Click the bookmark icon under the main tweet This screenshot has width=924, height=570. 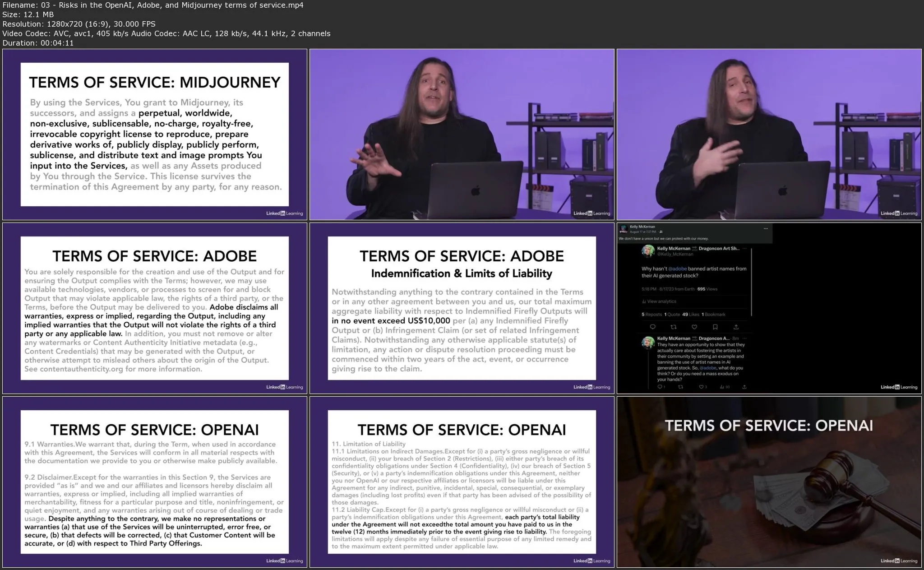(715, 327)
